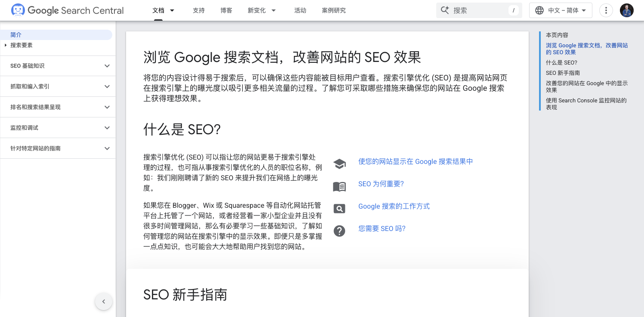Image resolution: width=644 pixels, height=317 pixels.
Task: Click the 搜索 input field
Action: (479, 10)
